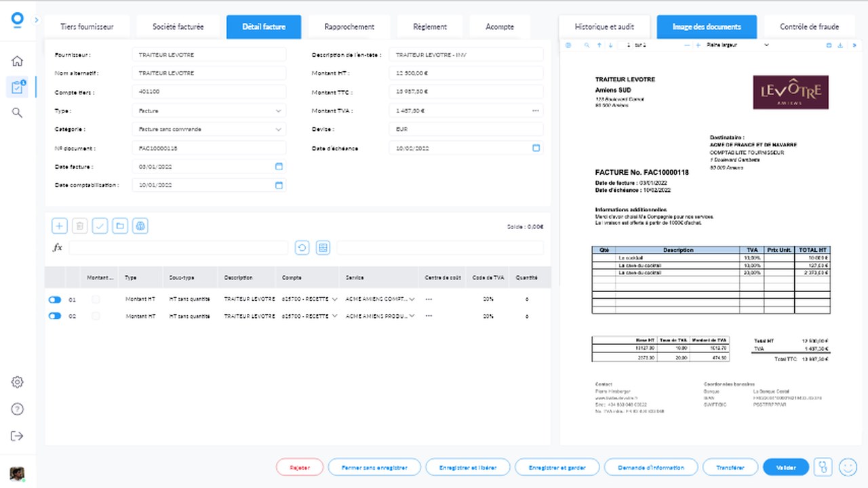Toggle the switch on line 01

pos(55,299)
